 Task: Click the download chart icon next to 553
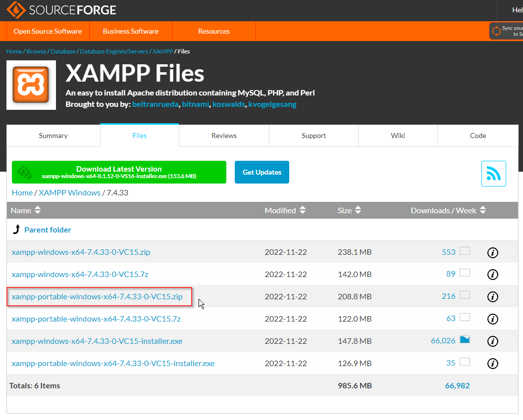tap(465, 251)
